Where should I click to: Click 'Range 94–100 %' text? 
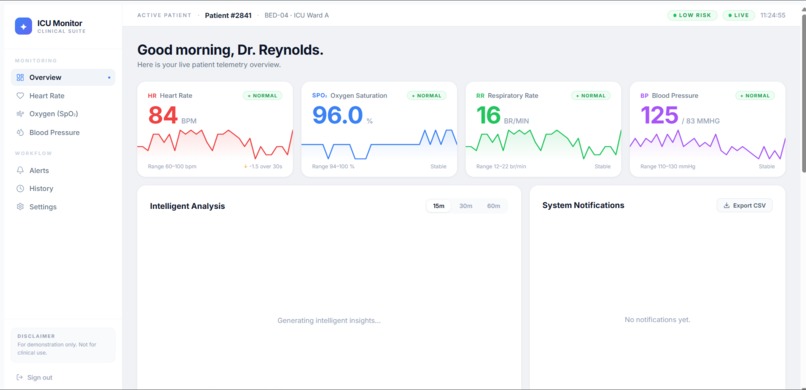pyautogui.click(x=333, y=166)
